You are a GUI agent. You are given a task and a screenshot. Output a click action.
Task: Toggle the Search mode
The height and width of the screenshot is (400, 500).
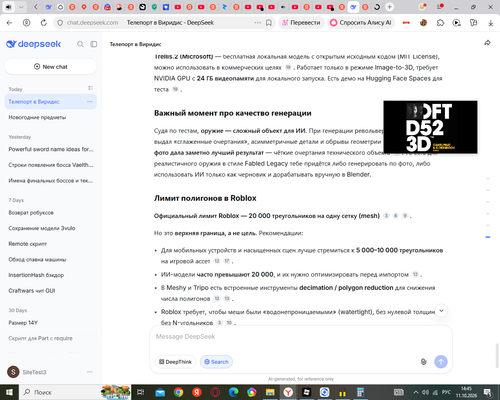click(x=216, y=362)
